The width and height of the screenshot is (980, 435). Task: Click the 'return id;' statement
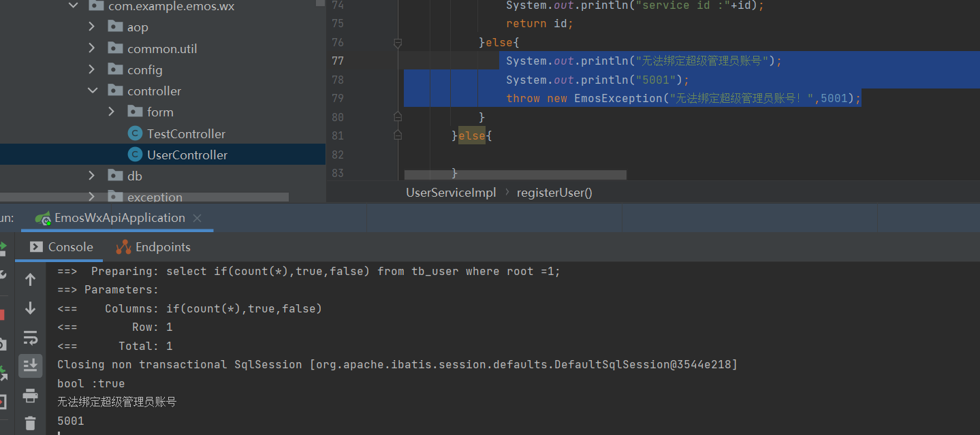coord(539,24)
